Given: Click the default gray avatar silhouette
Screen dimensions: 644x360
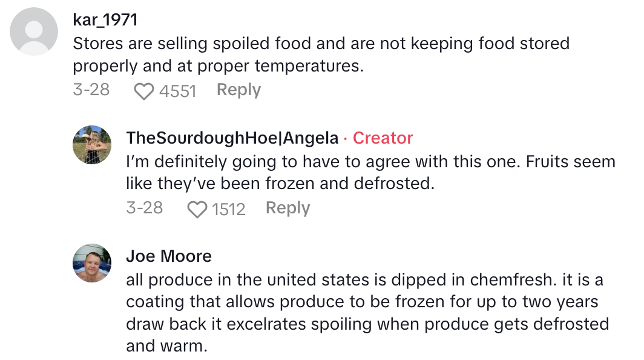Looking at the screenshot, I should (x=33, y=30).
